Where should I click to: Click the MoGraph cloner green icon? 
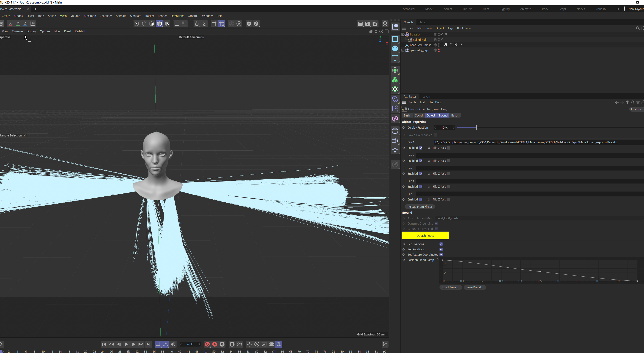[395, 80]
